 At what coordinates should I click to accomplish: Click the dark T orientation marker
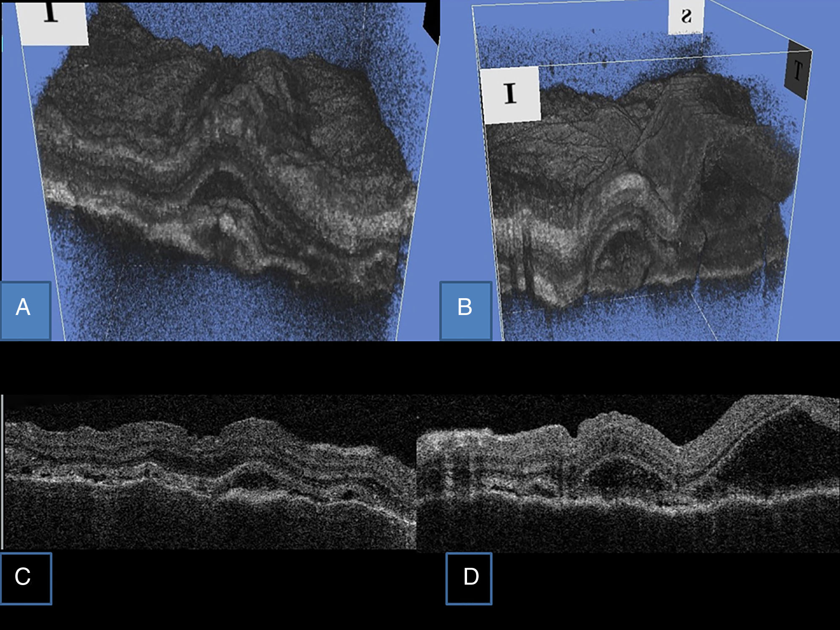[x=798, y=71]
